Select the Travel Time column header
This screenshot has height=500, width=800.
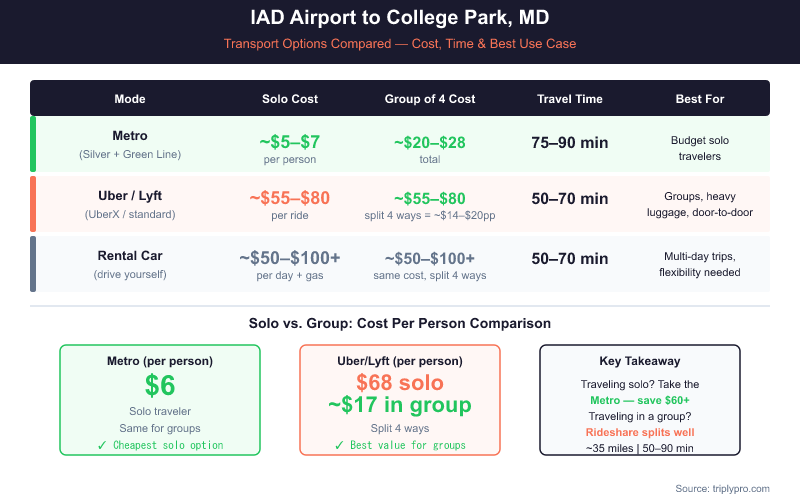click(x=570, y=99)
